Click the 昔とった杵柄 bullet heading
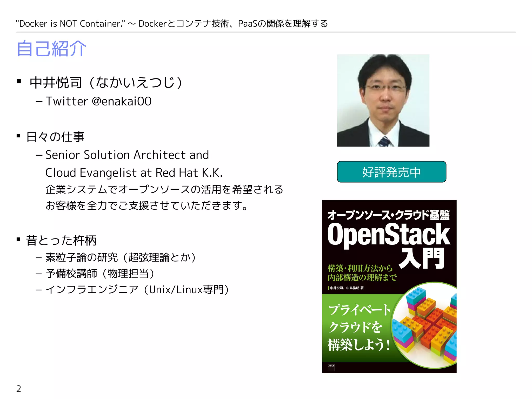 pyautogui.click(x=61, y=240)
